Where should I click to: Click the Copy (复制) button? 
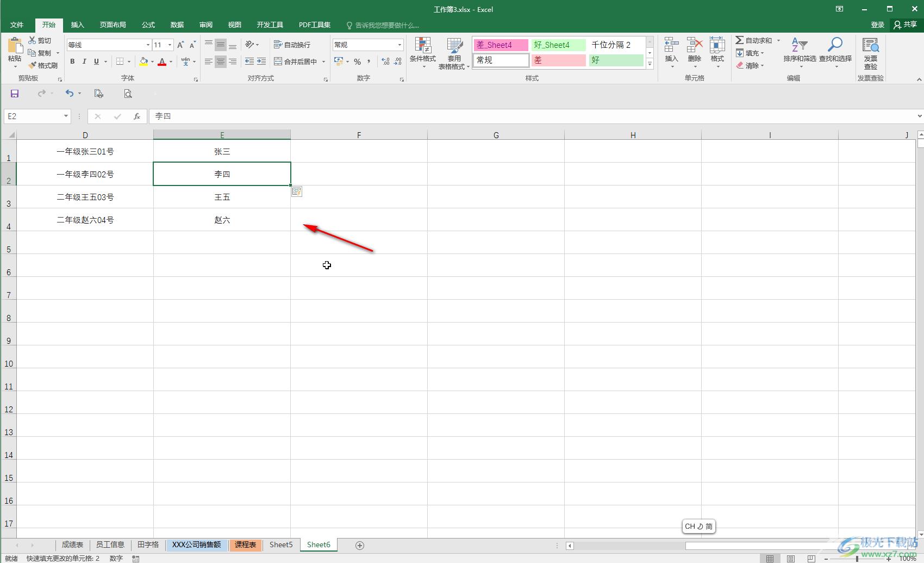point(40,53)
